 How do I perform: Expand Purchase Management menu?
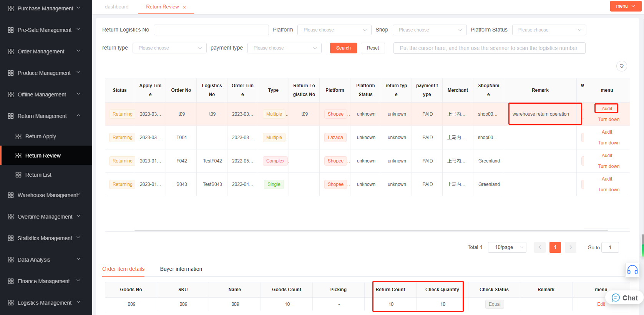coord(78,8)
